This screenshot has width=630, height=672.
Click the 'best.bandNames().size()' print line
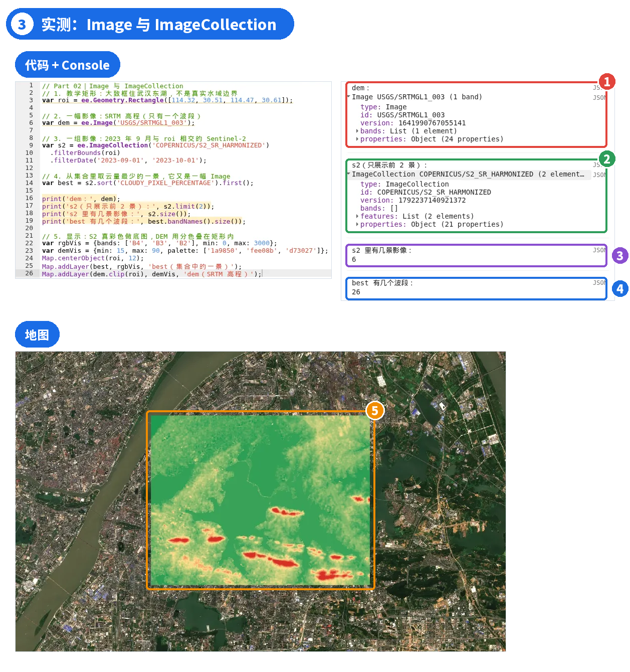coord(144,222)
